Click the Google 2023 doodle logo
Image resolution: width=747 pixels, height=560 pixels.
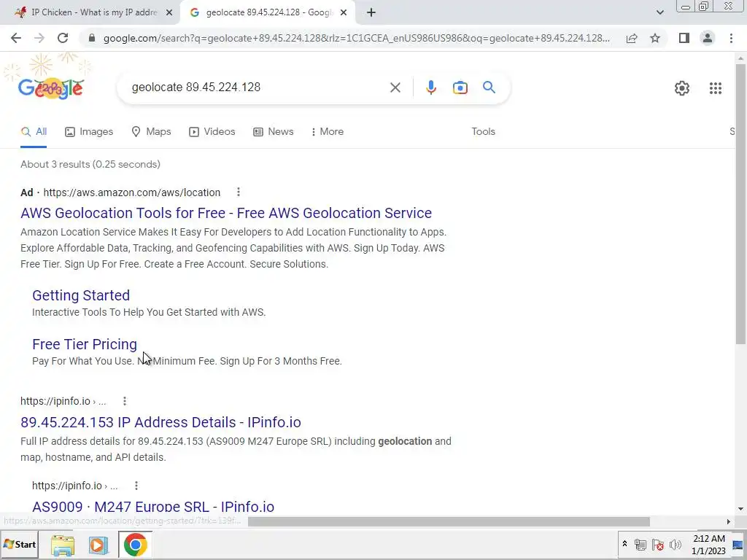pos(50,87)
